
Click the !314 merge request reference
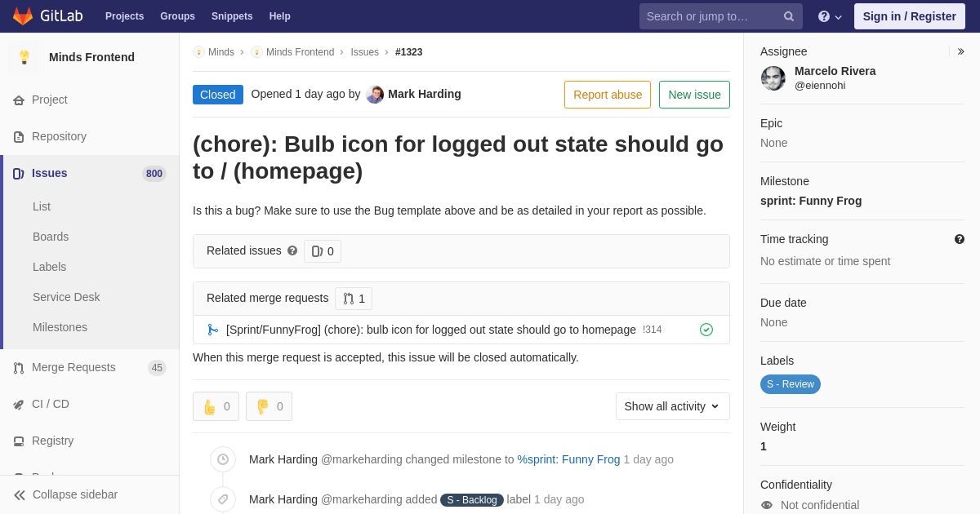click(653, 330)
